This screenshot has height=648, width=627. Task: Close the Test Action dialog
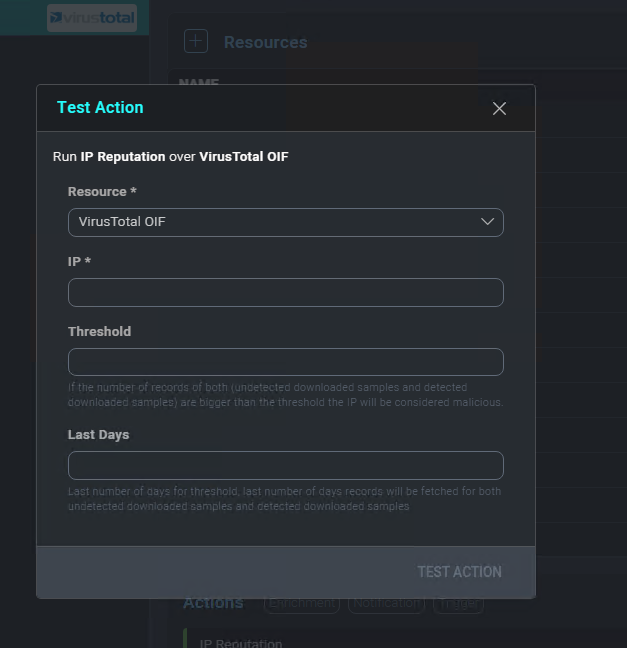click(x=499, y=108)
